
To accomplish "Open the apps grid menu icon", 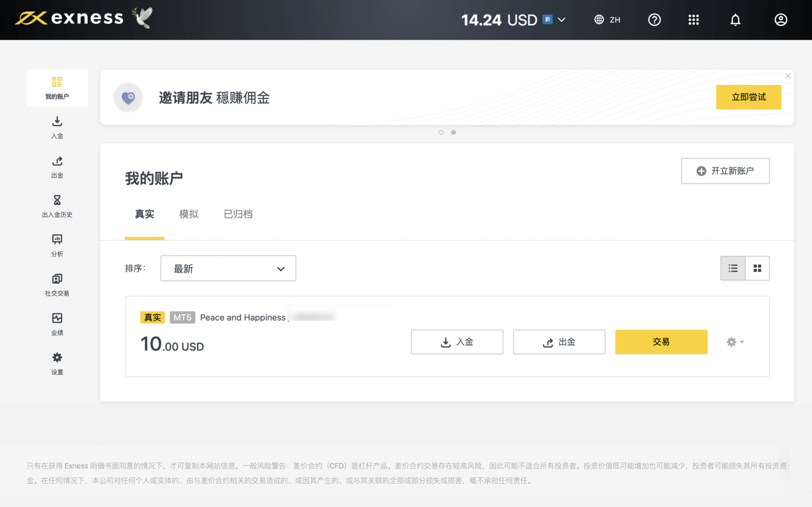I will [x=693, y=20].
